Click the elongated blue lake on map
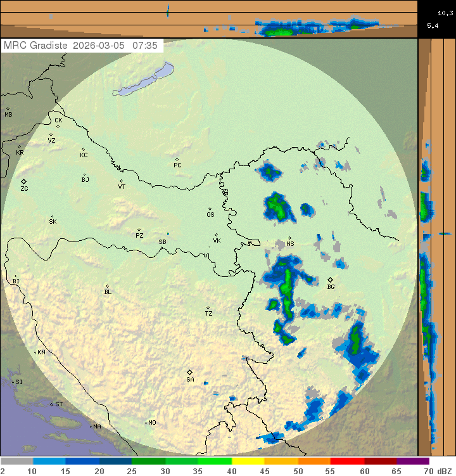 coord(144,80)
